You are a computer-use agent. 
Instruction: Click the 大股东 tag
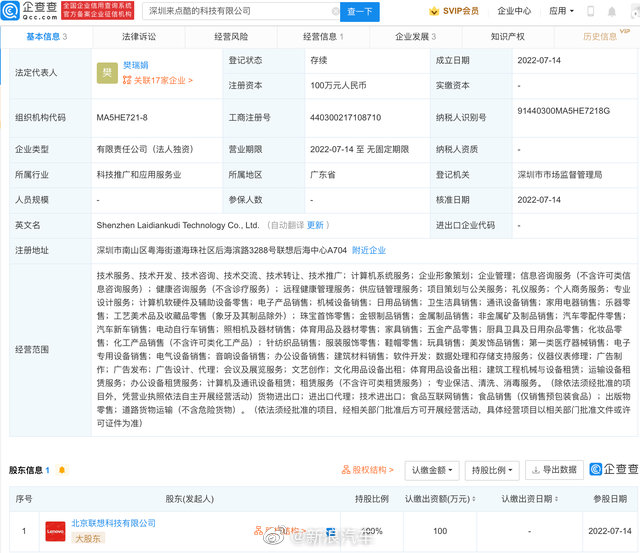coord(88,539)
